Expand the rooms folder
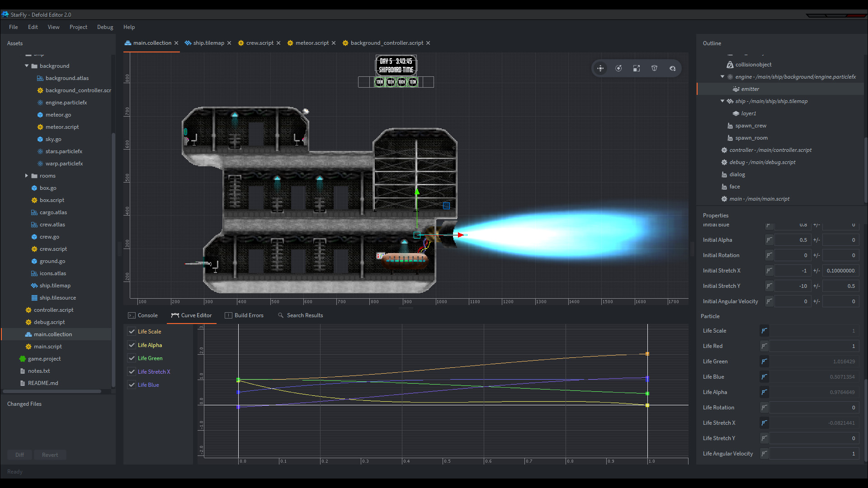Screen dimensions: 868x488 point(27,176)
